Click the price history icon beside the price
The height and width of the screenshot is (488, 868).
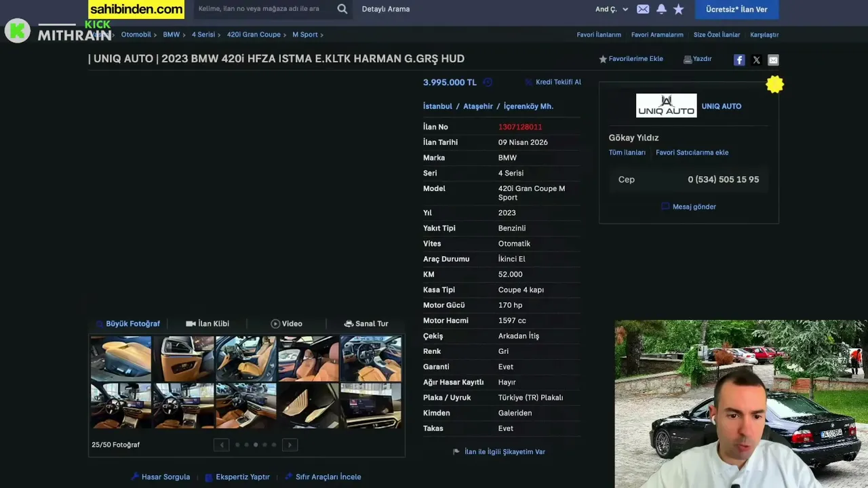(488, 82)
